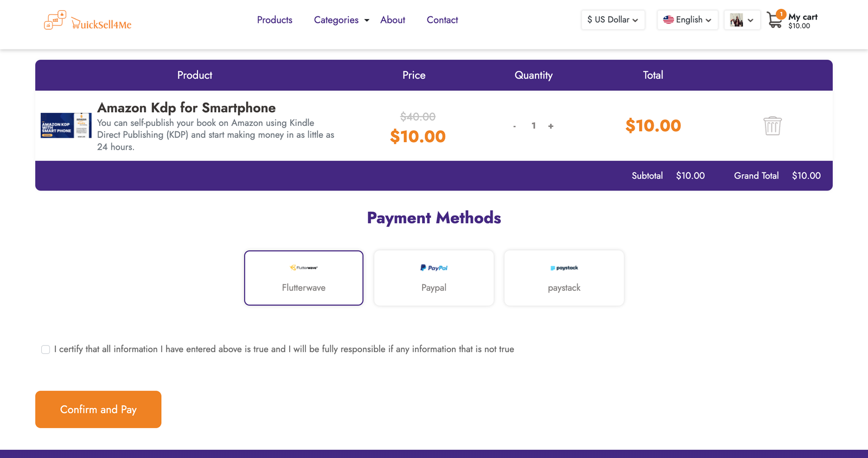Click the Flutterwave logo icon
The height and width of the screenshot is (458, 868).
tap(304, 268)
